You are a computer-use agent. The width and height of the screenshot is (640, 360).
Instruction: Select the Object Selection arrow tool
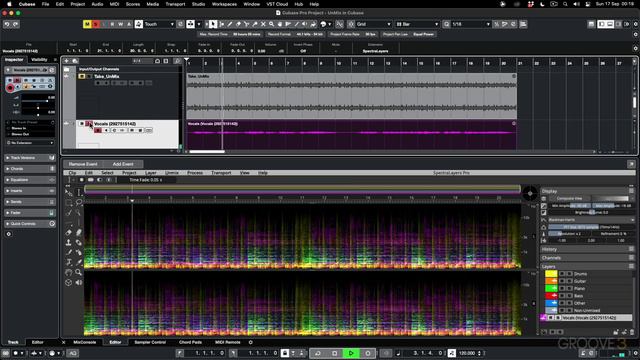click(x=213, y=24)
